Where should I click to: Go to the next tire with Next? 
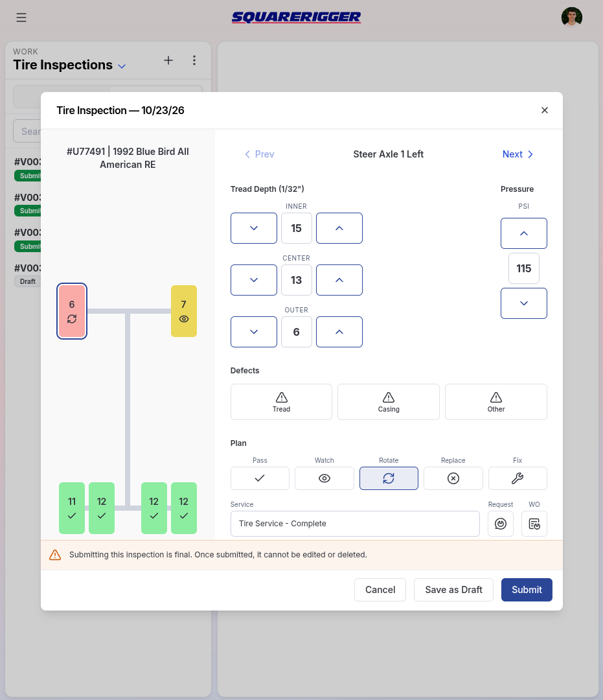[518, 154]
